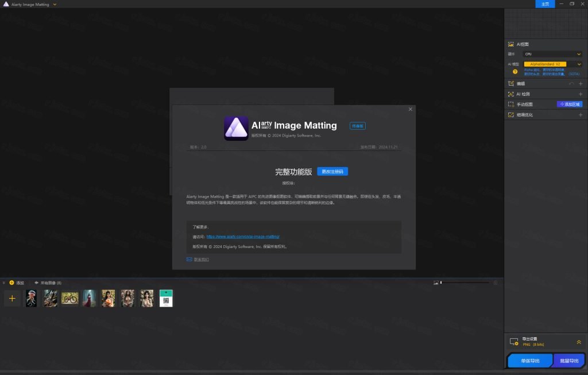Close the about dialog with X
This screenshot has height=375, width=588.
410,109
